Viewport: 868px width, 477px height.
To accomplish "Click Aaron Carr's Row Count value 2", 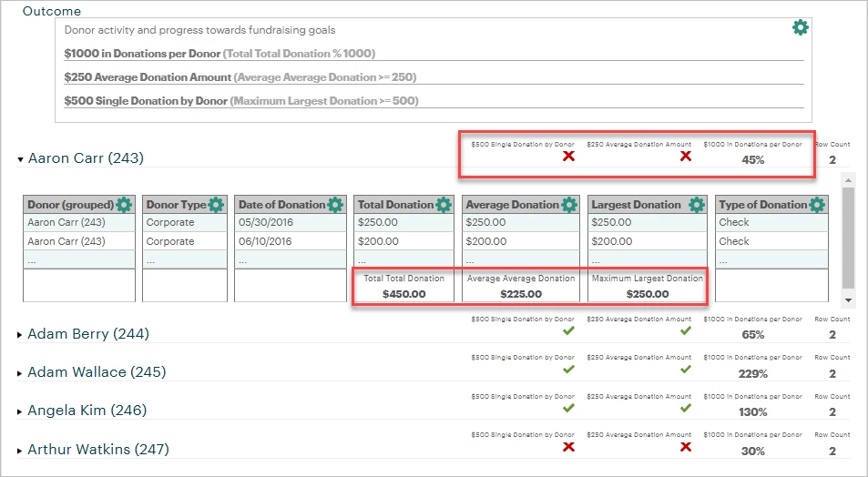I will point(832,160).
